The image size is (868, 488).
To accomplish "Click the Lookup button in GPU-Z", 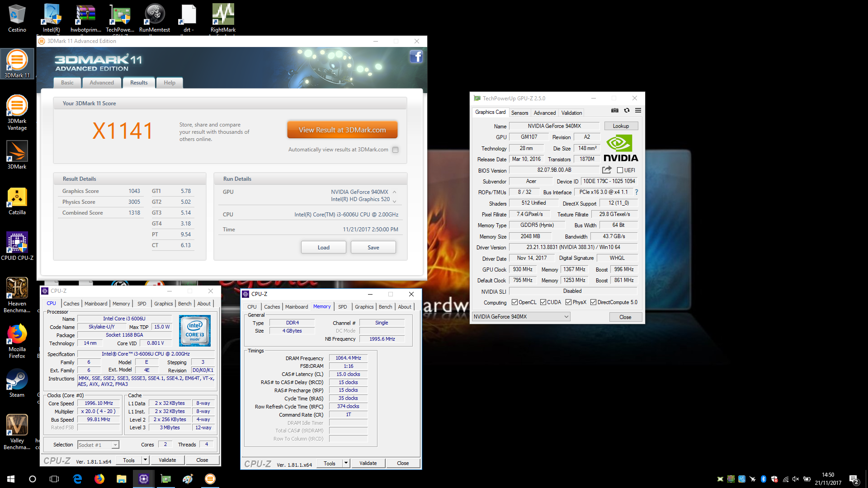I will [x=621, y=126].
